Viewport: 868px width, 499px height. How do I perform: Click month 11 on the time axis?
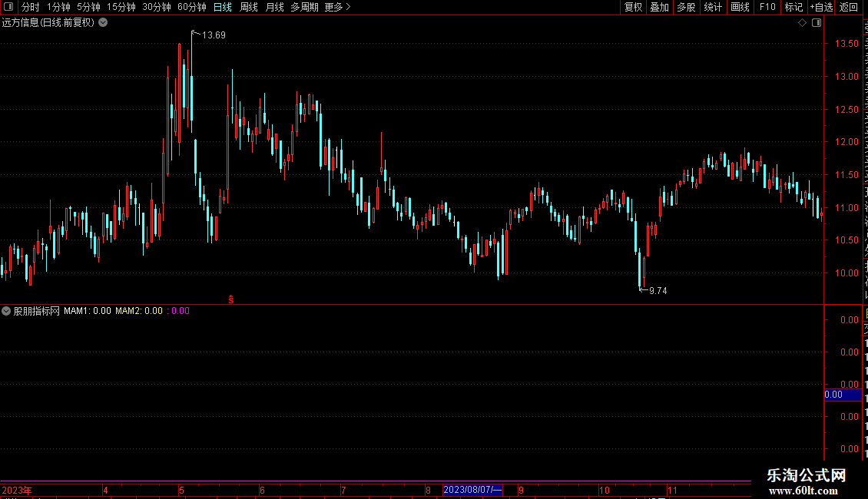672,490
